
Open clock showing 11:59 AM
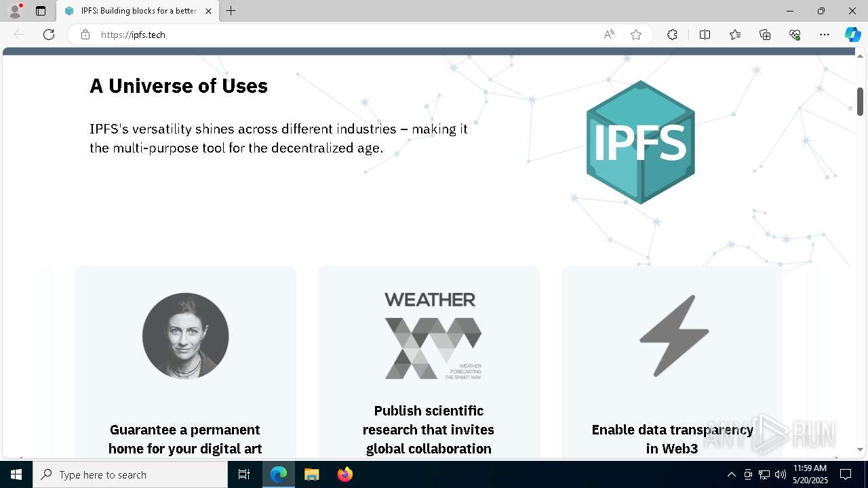[x=810, y=474]
